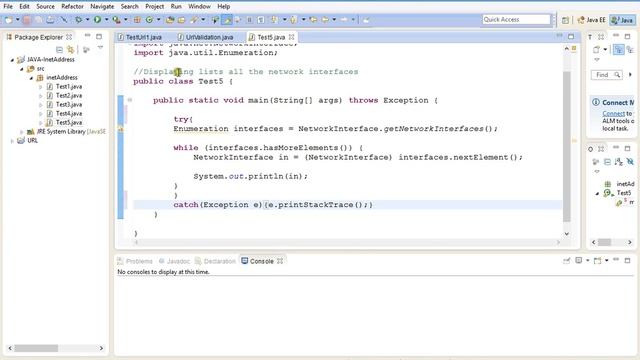Image resolution: width=640 pixels, height=360 pixels.
Task: Click the Connect link
Action: click(613, 113)
